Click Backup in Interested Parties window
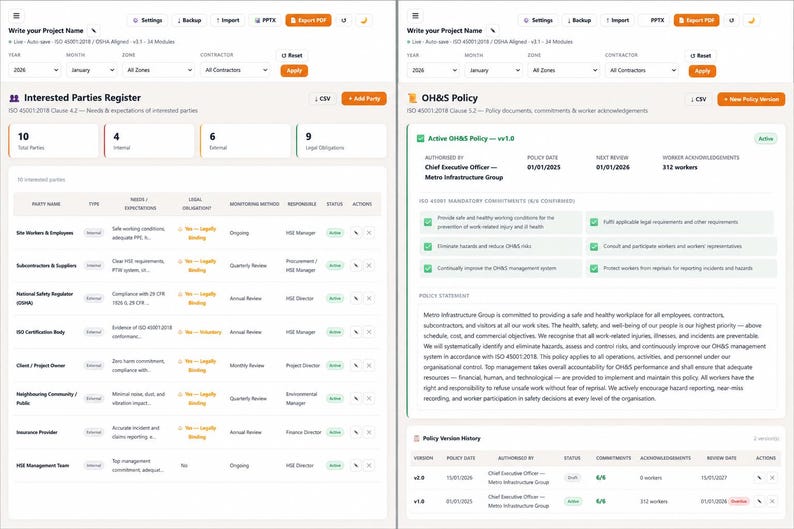794x529 pixels. coord(189,20)
